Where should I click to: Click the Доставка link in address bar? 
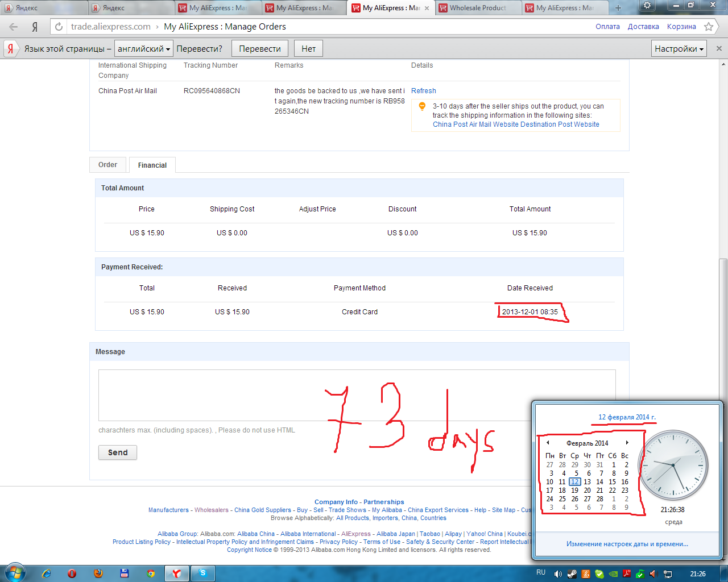pyautogui.click(x=643, y=27)
